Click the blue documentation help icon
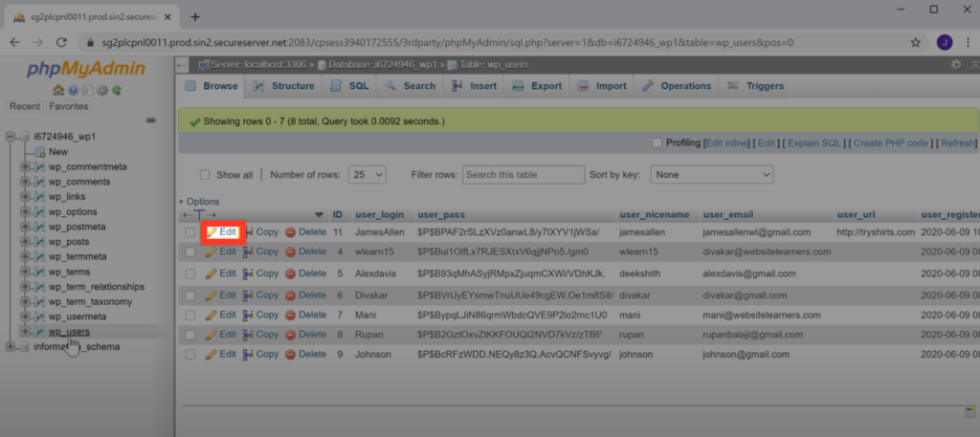 pos(73,91)
